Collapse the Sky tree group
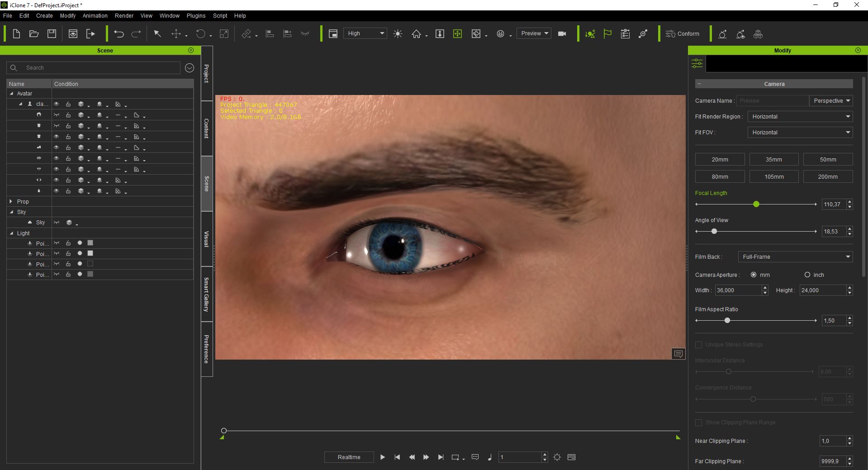868x470 pixels. 11,212
